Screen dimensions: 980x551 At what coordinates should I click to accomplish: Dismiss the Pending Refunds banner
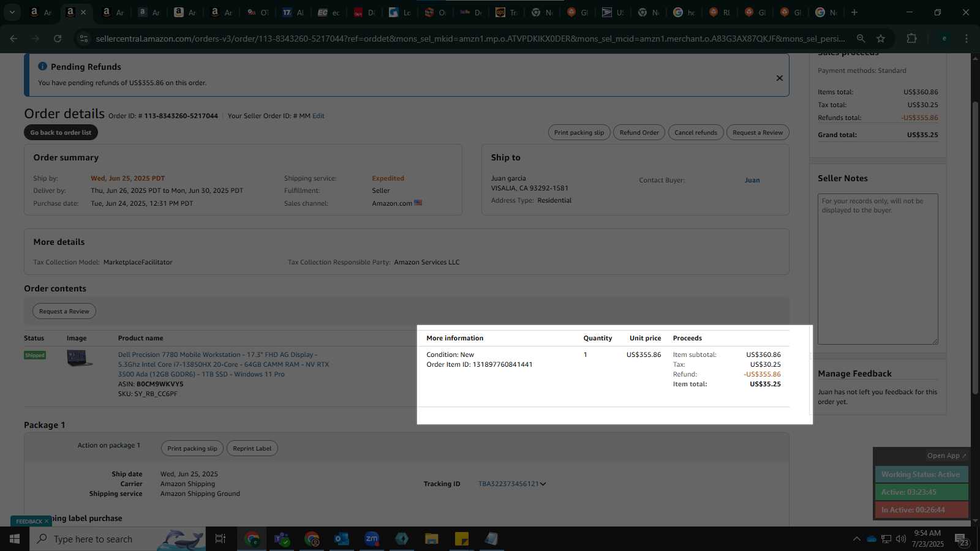pos(779,78)
